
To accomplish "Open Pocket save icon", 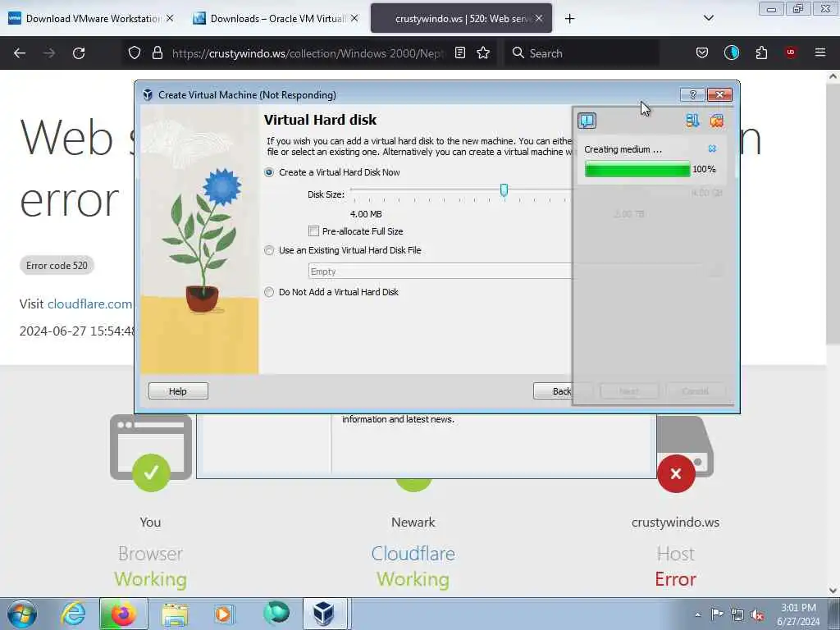I will point(702,52).
